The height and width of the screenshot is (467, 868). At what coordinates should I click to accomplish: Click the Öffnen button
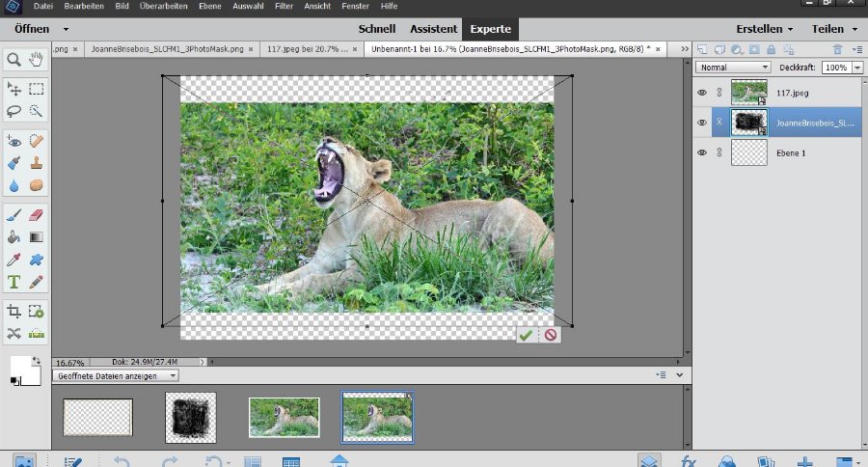32,29
